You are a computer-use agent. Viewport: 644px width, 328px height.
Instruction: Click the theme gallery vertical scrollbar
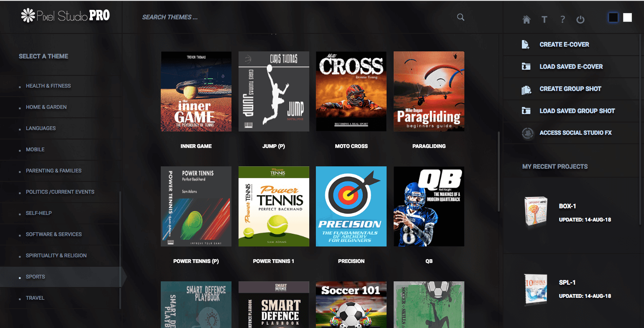point(499,172)
